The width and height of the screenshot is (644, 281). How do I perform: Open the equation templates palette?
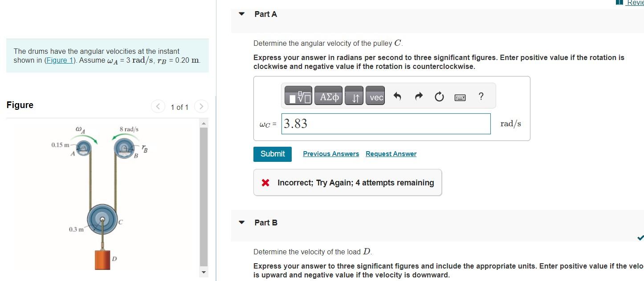[x=298, y=96]
